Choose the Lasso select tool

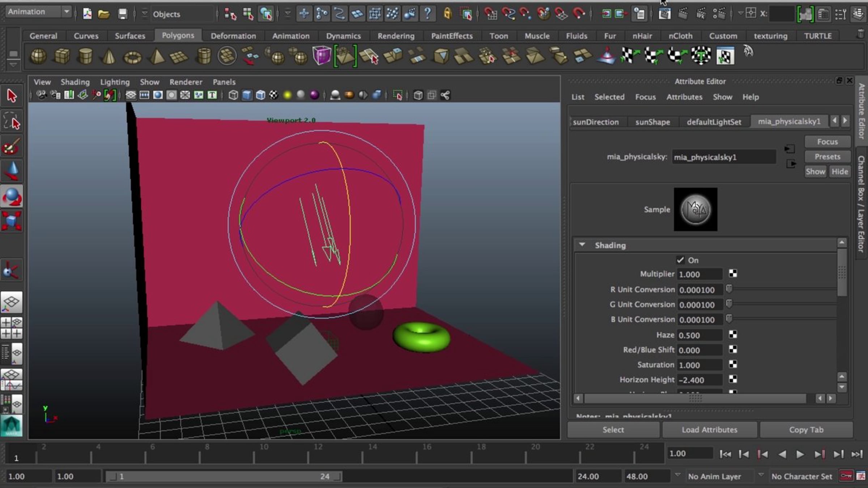click(x=12, y=121)
